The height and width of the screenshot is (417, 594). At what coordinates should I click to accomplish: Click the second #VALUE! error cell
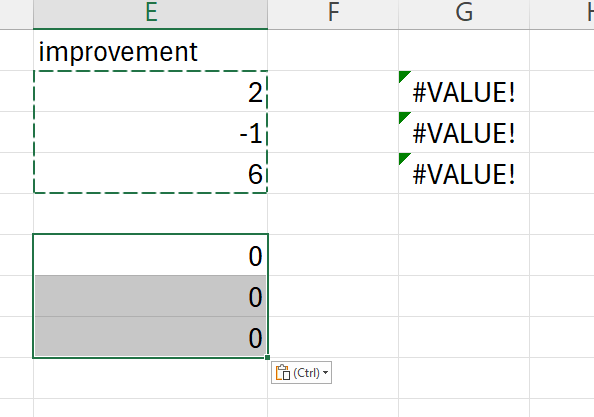click(x=464, y=132)
